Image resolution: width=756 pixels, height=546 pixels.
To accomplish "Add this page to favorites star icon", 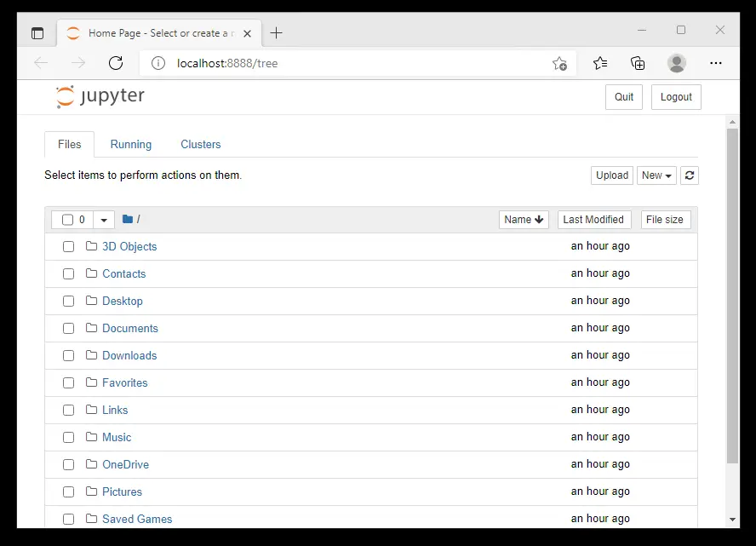I will 559,63.
